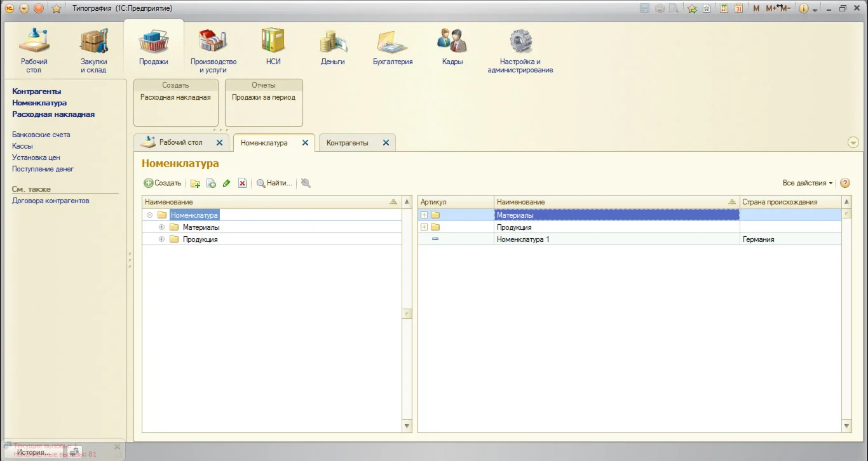Open the Банковские счета link
Viewport: 868px width, 461px height.
coord(41,135)
